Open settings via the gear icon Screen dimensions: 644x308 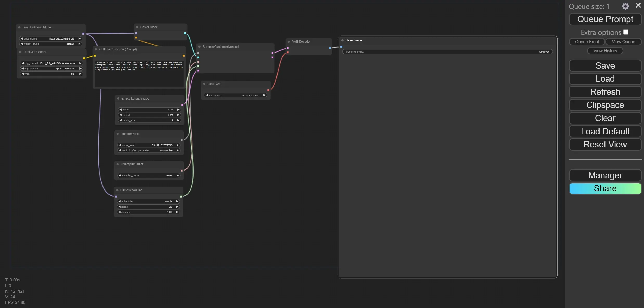[625, 6]
